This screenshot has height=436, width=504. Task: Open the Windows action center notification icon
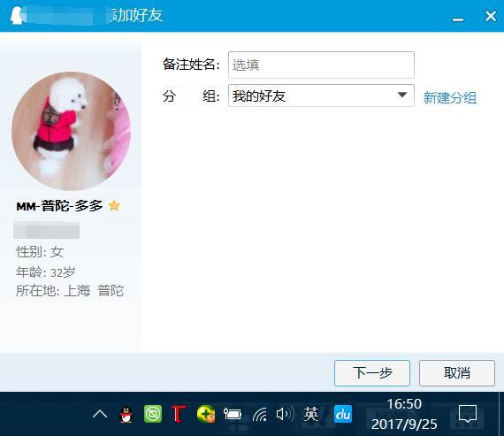tap(468, 414)
